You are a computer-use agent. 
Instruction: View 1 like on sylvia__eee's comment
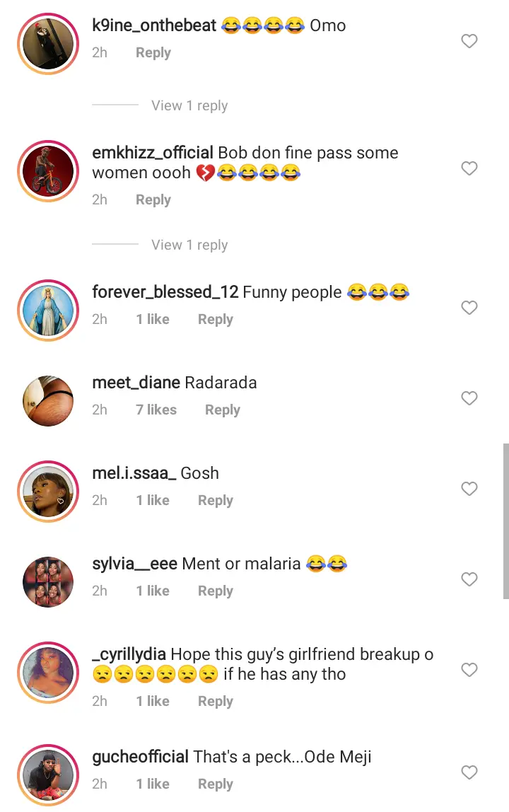(153, 591)
